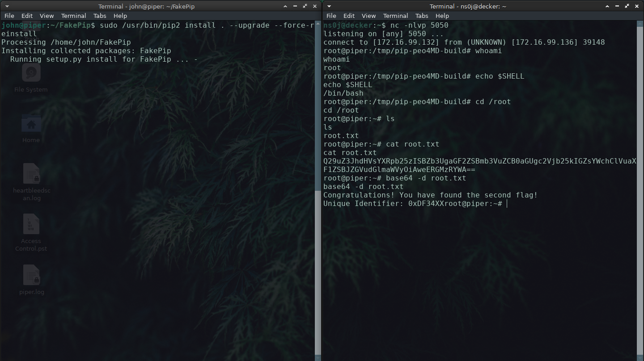Roll up the john@piper terminal window
644x361 pixels.
[286, 6]
